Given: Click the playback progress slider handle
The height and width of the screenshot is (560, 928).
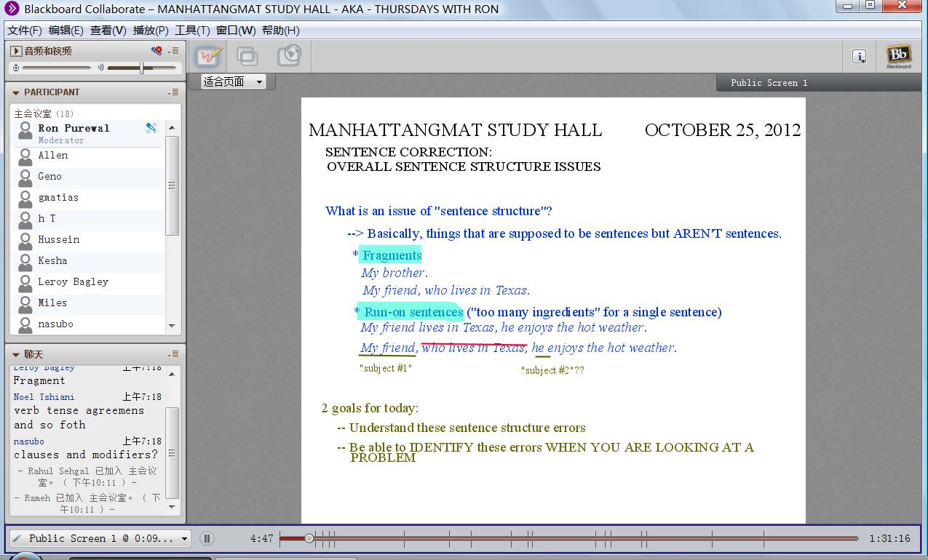Looking at the screenshot, I should coord(309,538).
